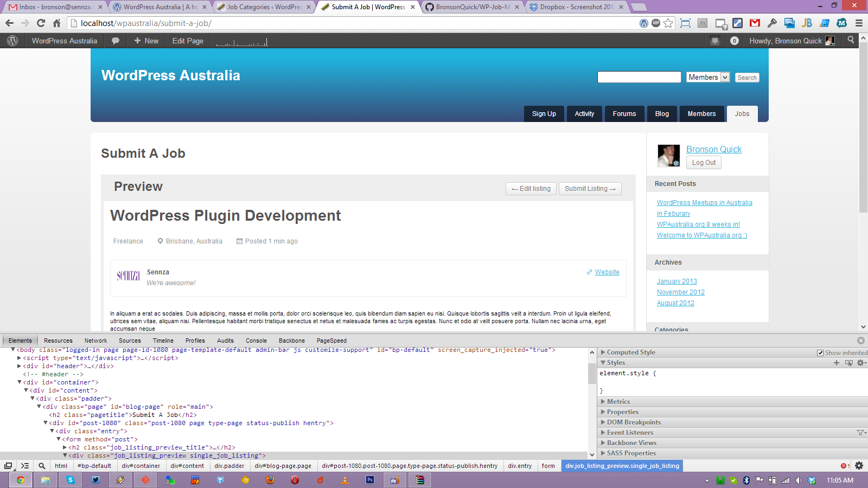The image size is (868, 488).
Task: Click New in the admin bar
Action: click(x=146, y=41)
